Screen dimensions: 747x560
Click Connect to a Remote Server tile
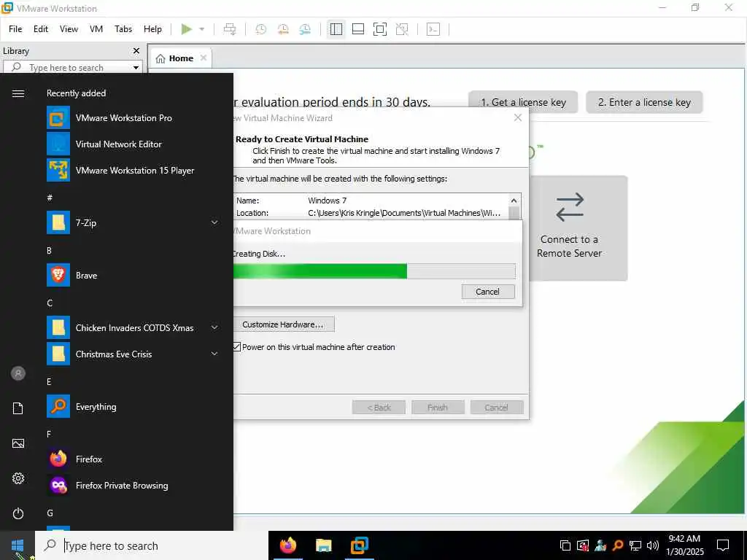click(x=578, y=228)
